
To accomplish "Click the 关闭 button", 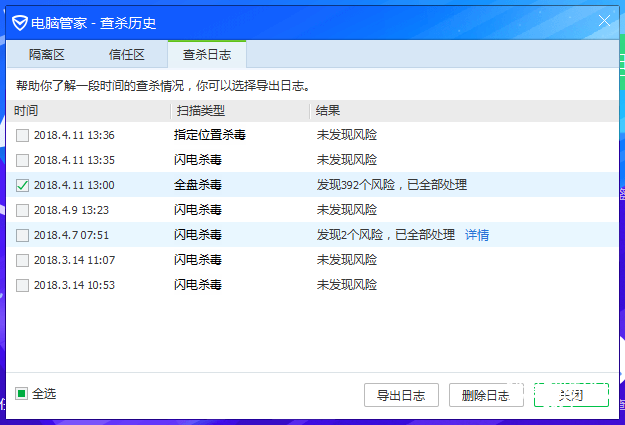I will pos(571,395).
